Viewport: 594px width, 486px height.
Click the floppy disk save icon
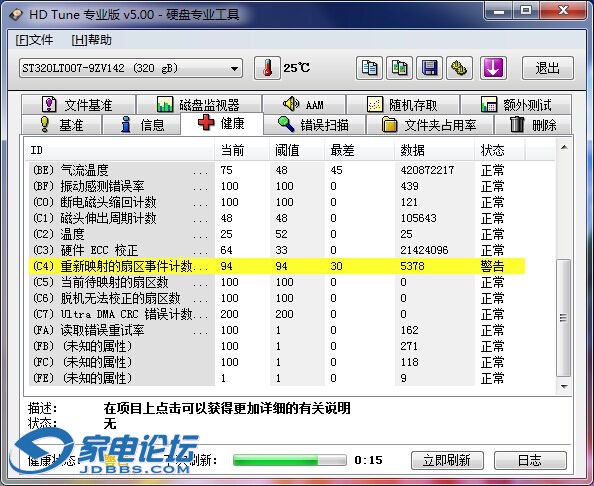click(429, 68)
